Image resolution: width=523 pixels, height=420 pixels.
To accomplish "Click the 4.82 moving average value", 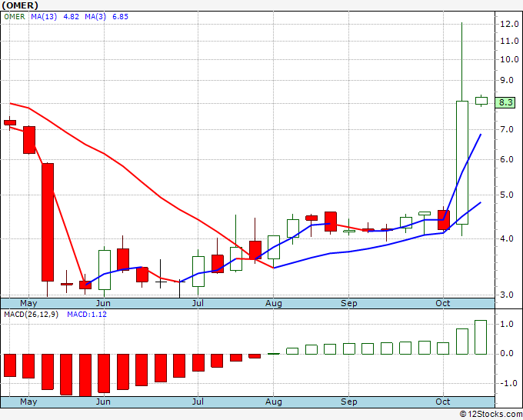I will click(71, 17).
